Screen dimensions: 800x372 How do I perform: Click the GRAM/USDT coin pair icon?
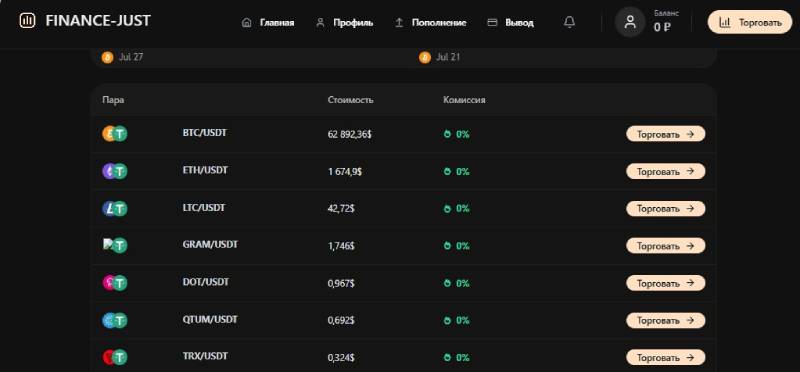(x=115, y=245)
